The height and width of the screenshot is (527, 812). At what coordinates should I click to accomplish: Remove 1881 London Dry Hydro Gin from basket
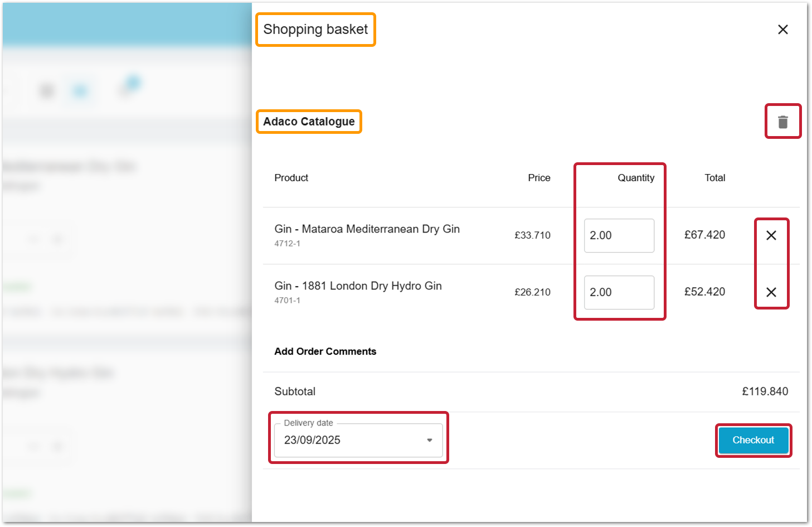point(771,292)
